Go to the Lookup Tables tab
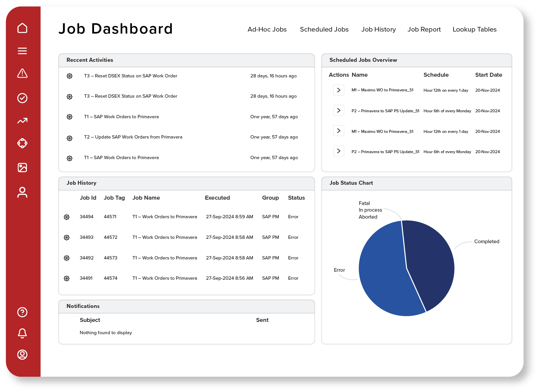539x392 pixels. pyautogui.click(x=474, y=30)
